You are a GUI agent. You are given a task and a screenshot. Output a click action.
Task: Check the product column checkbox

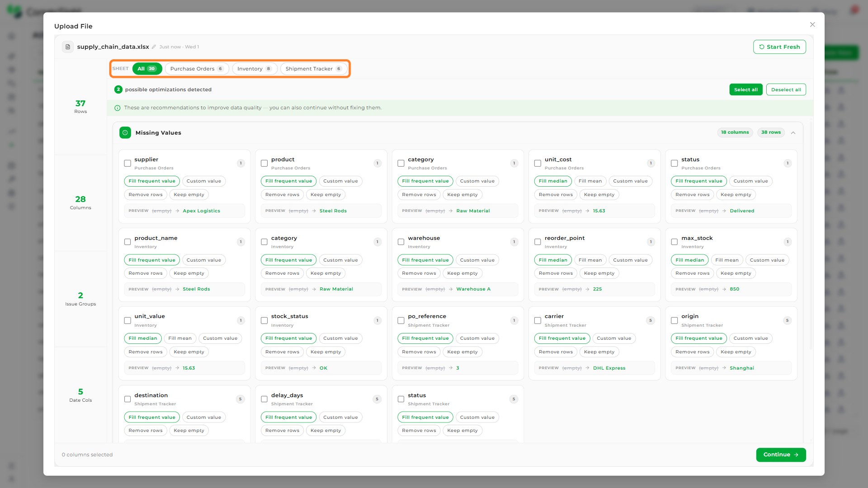pyautogui.click(x=264, y=164)
